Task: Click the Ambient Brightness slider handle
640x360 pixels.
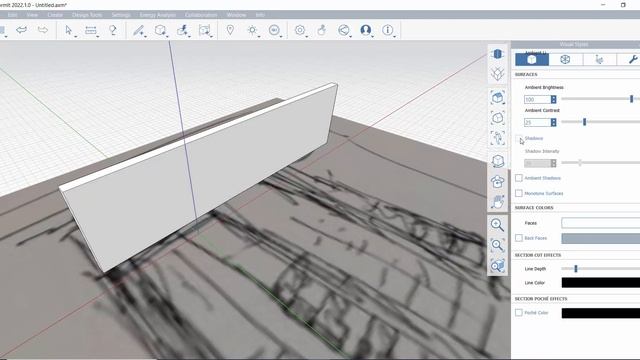Action: [x=631, y=99]
